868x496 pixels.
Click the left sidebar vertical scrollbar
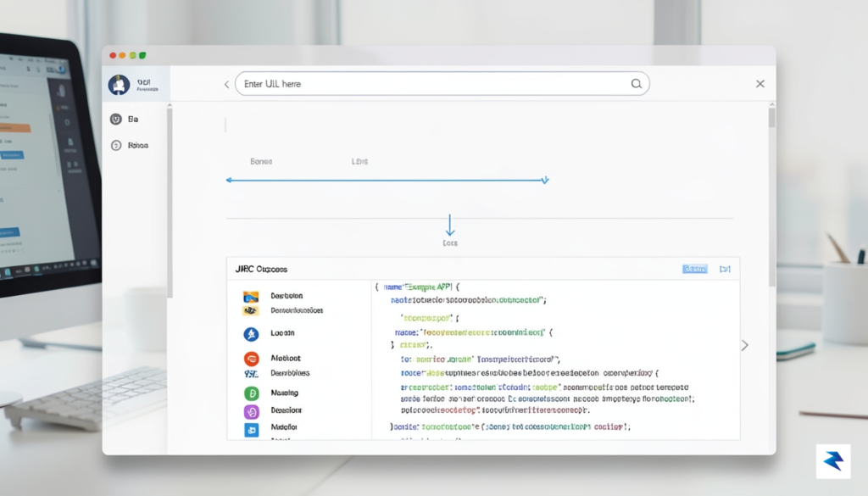click(x=170, y=202)
